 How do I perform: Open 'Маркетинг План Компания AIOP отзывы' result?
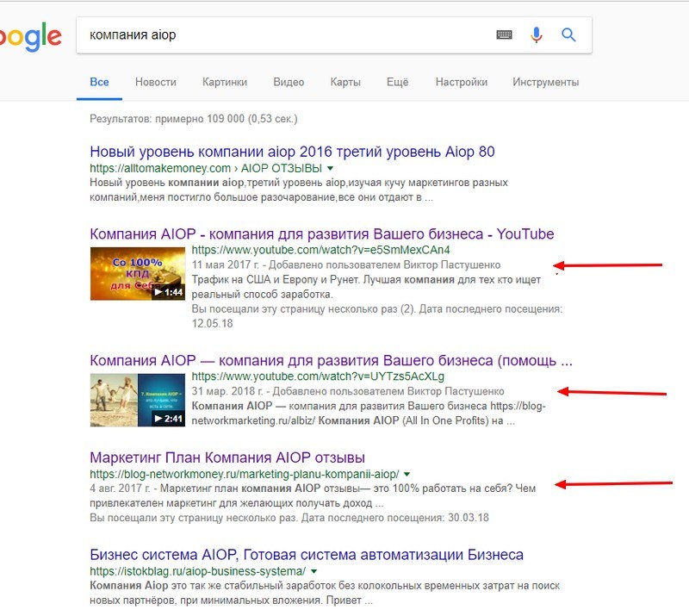pos(227,457)
